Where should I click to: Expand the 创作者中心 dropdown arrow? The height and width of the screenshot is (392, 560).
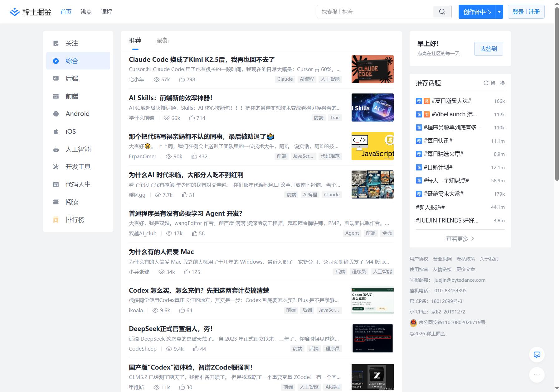[499, 12]
